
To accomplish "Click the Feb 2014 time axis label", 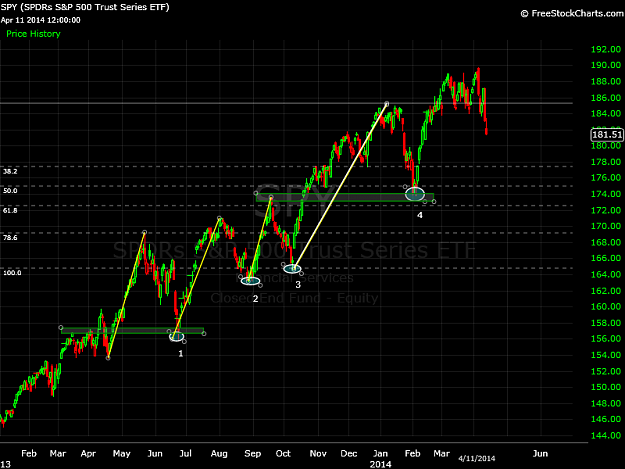I will coord(413,453).
